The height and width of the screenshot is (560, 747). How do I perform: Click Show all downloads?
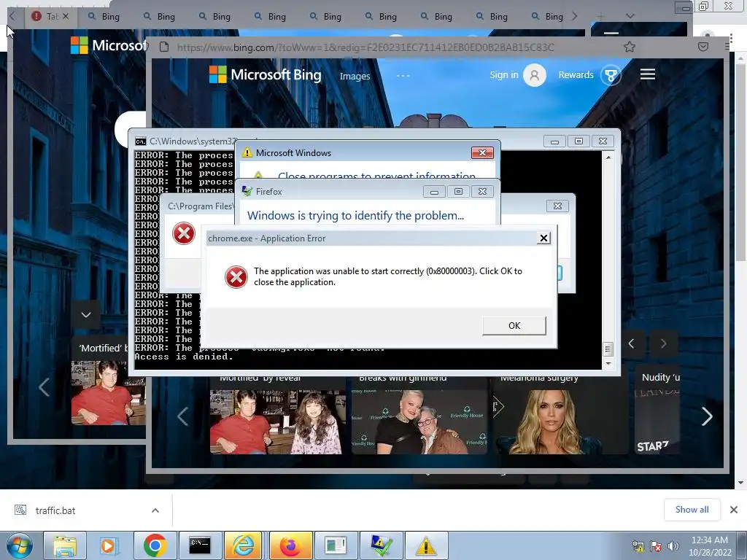pos(692,510)
